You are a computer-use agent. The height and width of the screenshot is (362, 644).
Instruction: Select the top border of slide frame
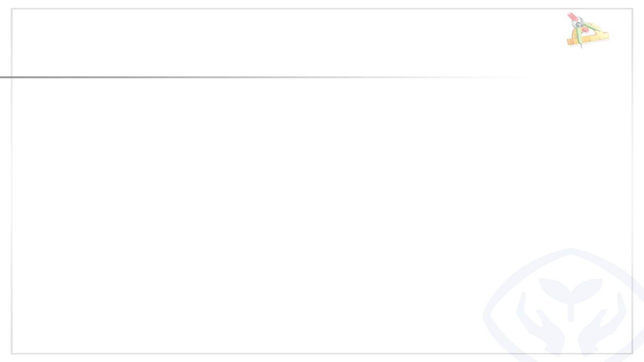pos(302,9)
